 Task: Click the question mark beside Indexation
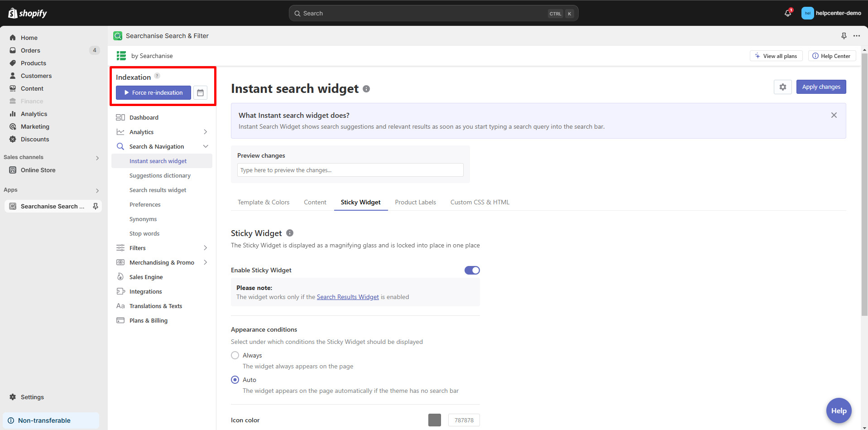coord(157,75)
